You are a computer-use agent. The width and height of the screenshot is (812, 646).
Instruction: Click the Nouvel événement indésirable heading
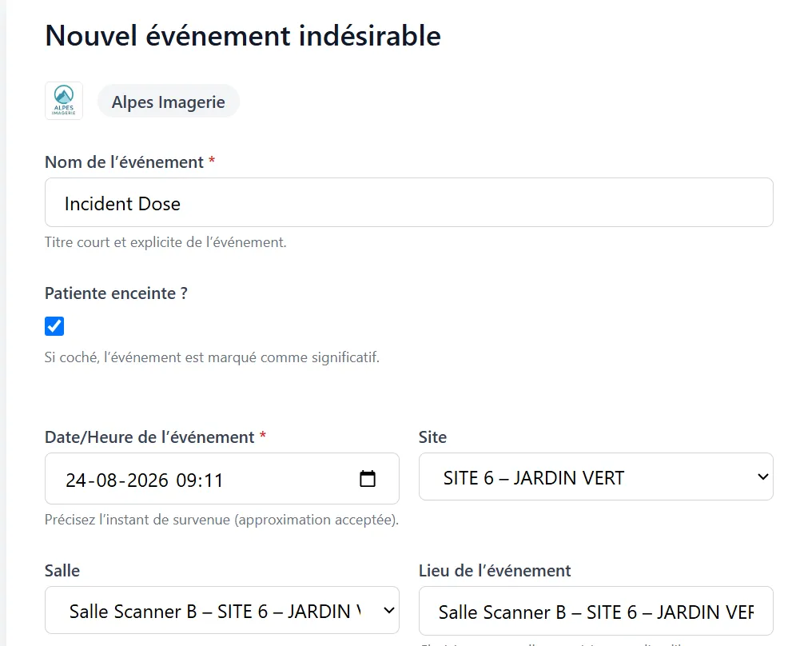pos(243,36)
